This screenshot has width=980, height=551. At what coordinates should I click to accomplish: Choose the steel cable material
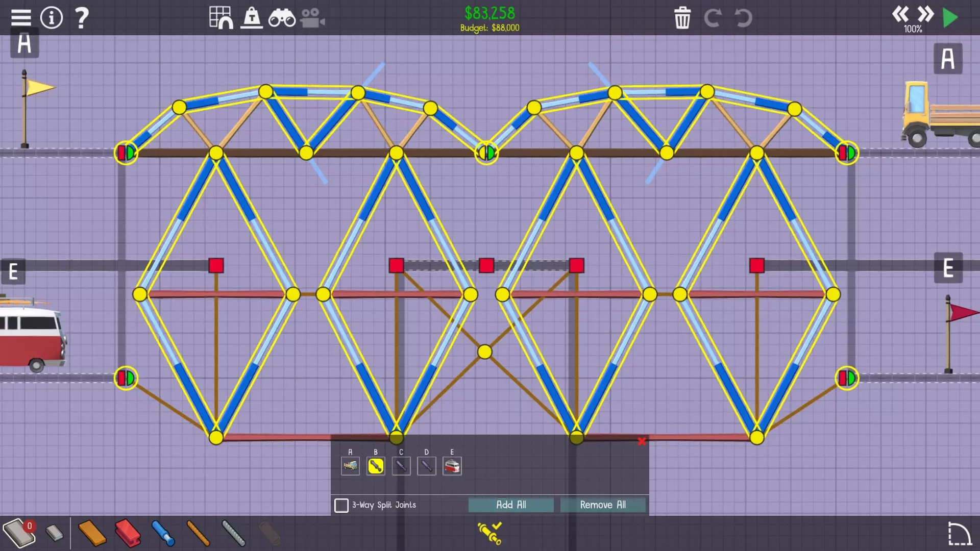[234, 534]
